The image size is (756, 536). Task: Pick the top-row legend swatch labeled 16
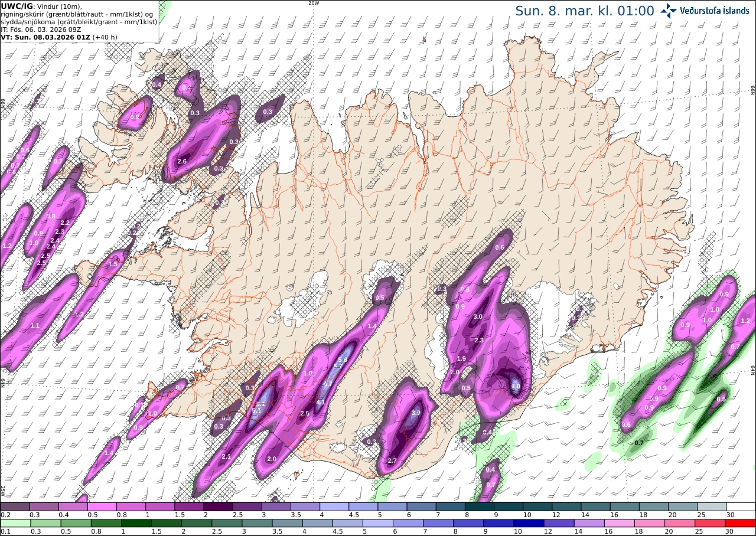coord(625,506)
